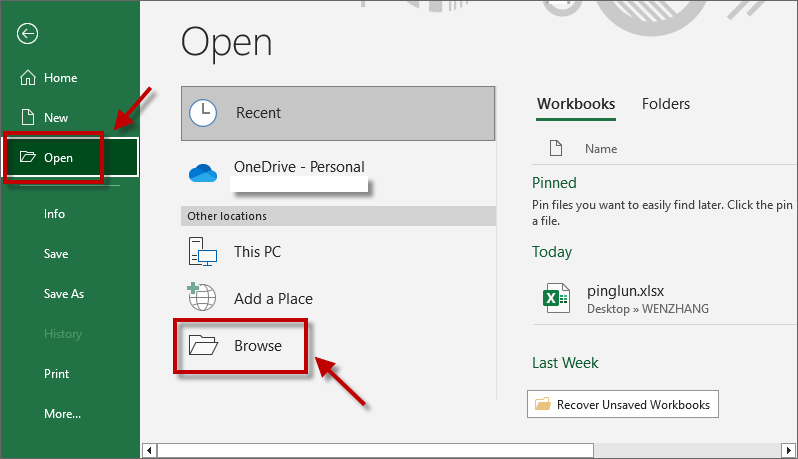Click the horizontal scrollbar thumb

(x=376, y=450)
